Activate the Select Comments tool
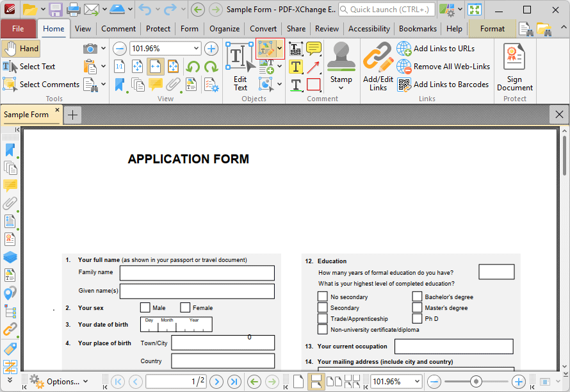570x392 pixels. tap(41, 85)
